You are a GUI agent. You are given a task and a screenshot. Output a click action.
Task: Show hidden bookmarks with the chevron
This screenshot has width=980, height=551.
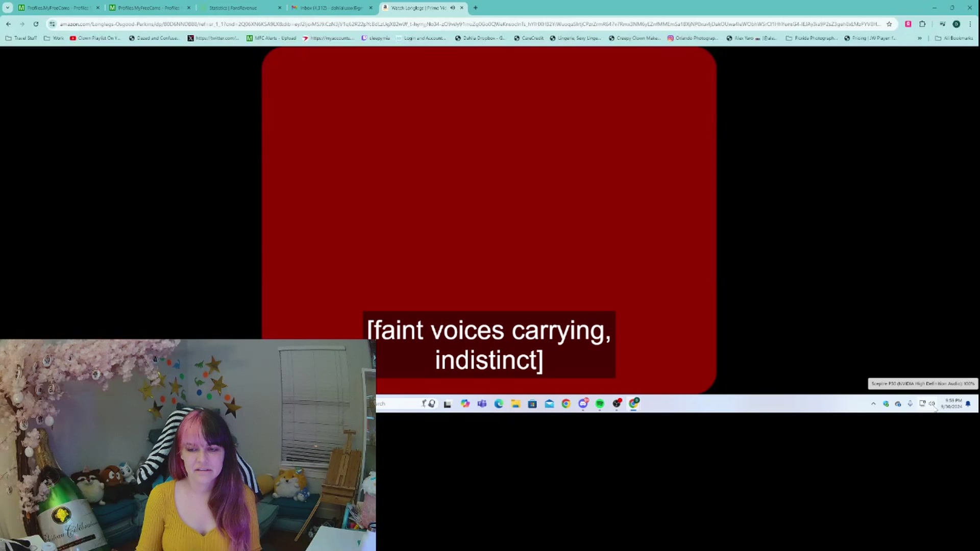919,38
